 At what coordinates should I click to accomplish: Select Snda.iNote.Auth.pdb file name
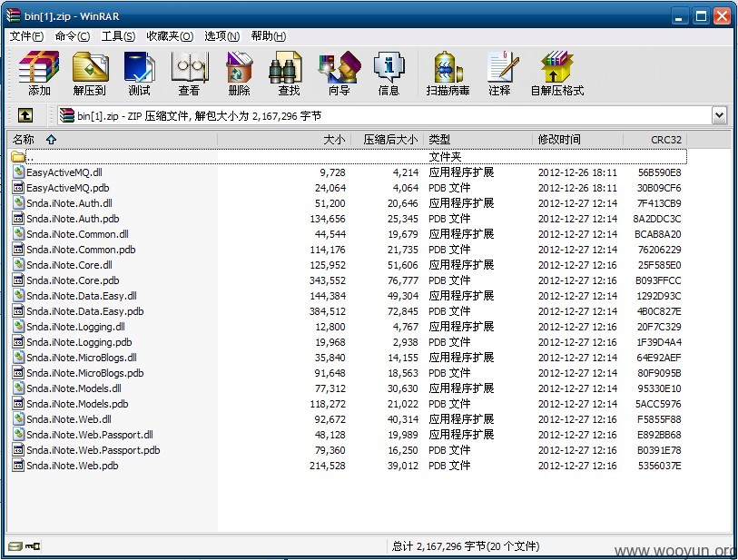tap(73, 219)
